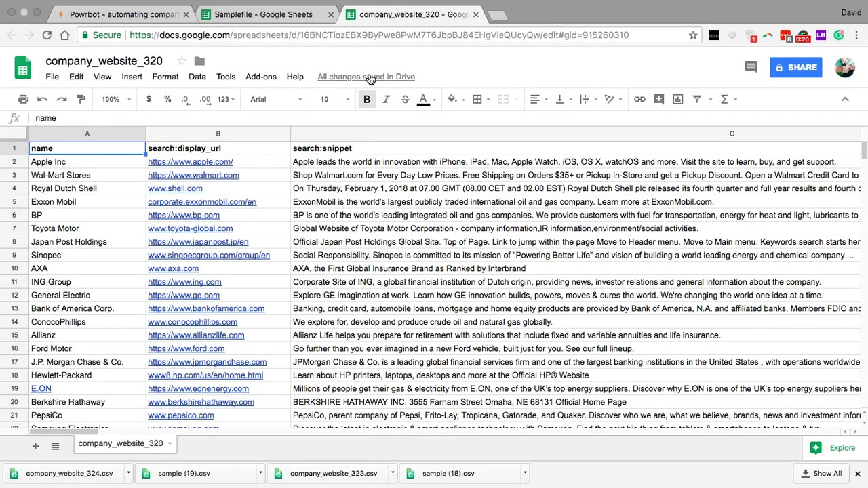Switch to the Powrbot browser tab
The width and height of the screenshot is (868, 488).
125,14
